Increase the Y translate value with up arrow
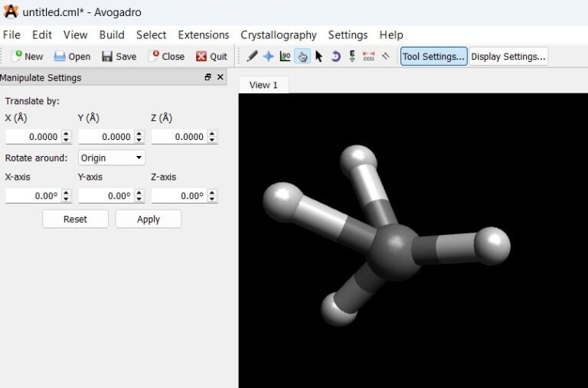The image size is (588, 388). coord(139,133)
